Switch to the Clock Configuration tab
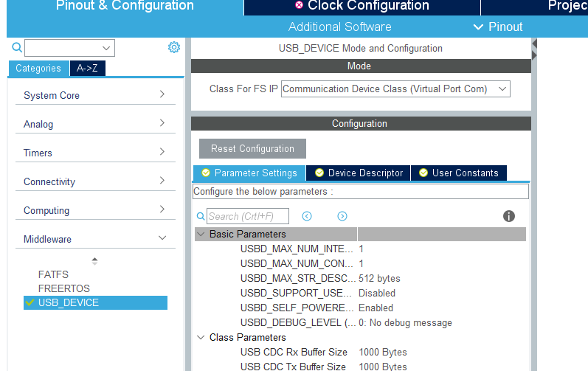Viewport: 588px width, 371px height. pyautogui.click(x=362, y=6)
